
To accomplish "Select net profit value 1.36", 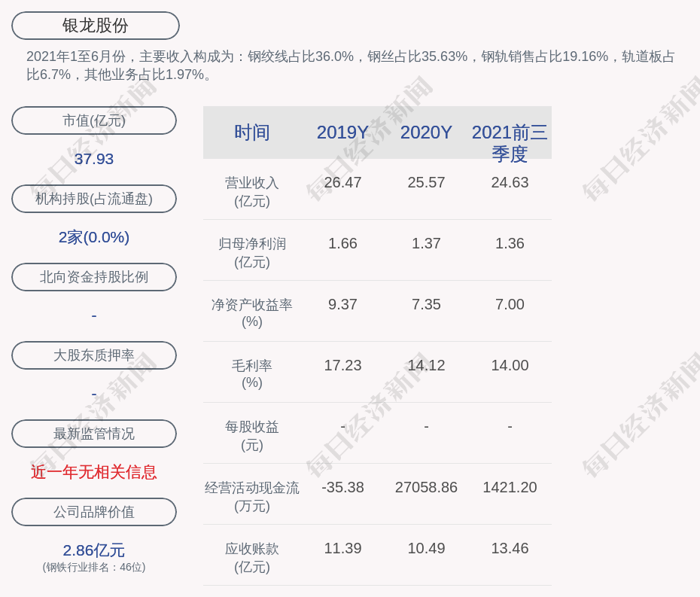I will [510, 243].
